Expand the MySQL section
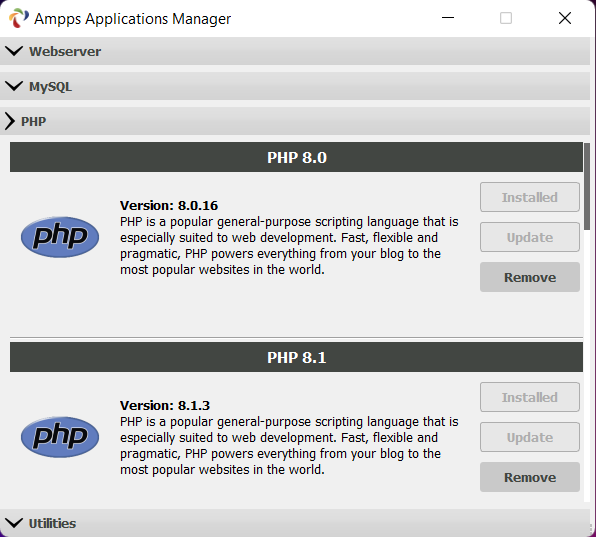Screen dimensions: 597x537 295,86
